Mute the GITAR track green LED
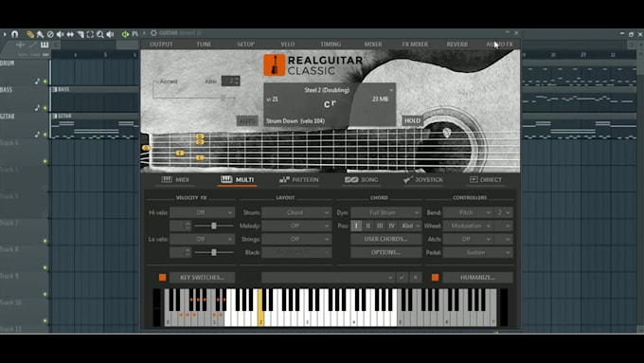Image resolution: width=644 pixels, height=363 pixels. (x=45, y=135)
